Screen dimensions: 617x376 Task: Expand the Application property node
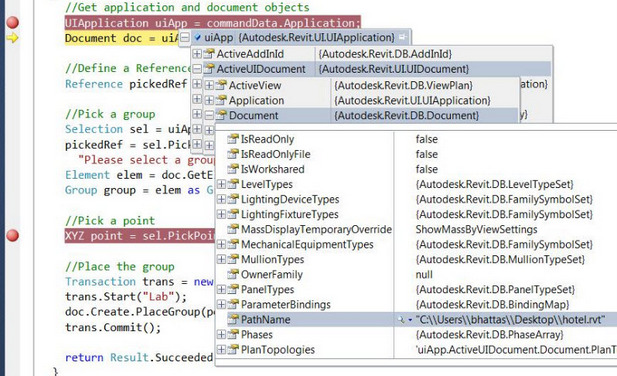209,100
